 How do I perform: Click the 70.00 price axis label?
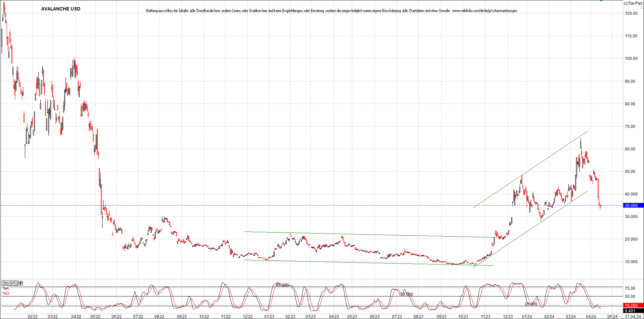coord(630,127)
